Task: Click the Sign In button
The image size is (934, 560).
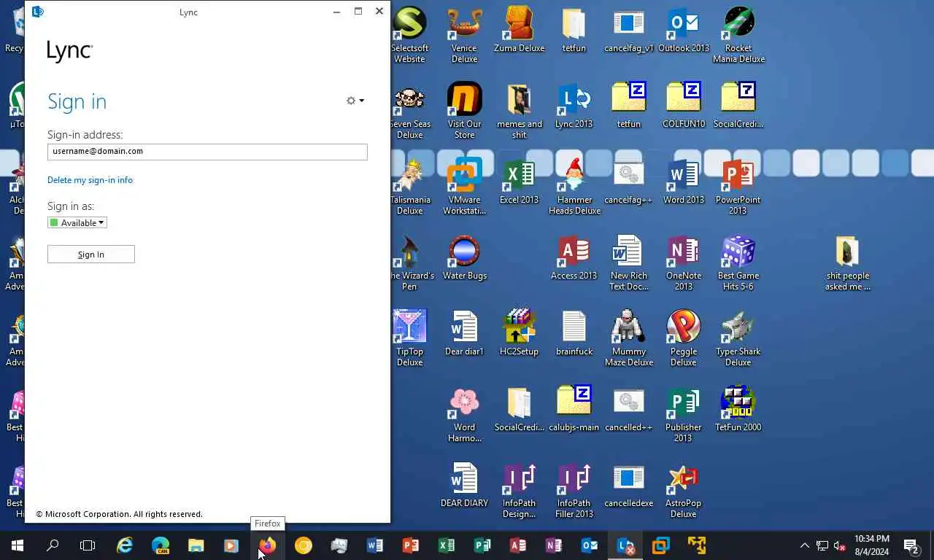Action: click(x=91, y=254)
